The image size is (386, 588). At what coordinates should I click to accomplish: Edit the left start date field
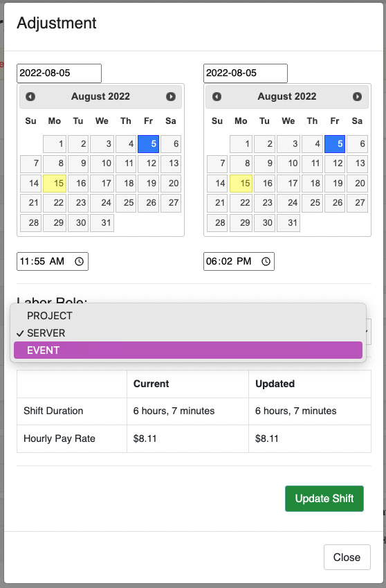point(59,73)
